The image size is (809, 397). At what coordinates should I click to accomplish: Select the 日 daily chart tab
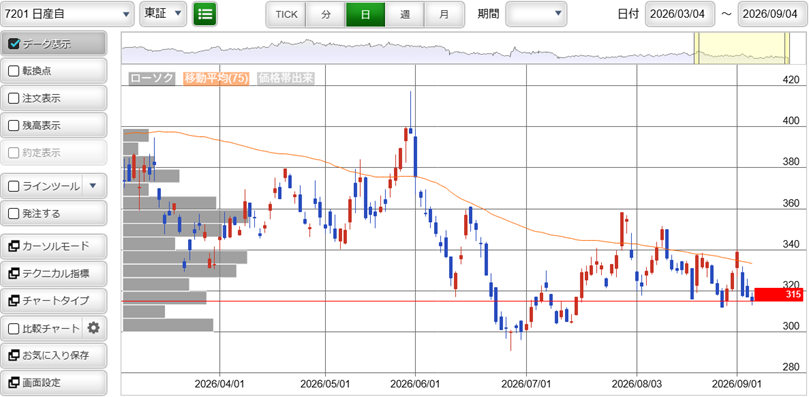coord(365,14)
